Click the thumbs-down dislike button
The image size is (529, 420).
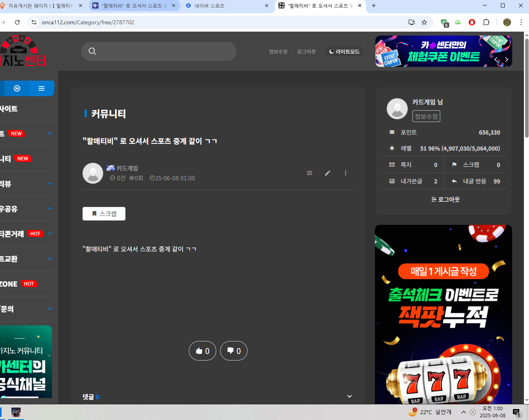pyautogui.click(x=233, y=351)
